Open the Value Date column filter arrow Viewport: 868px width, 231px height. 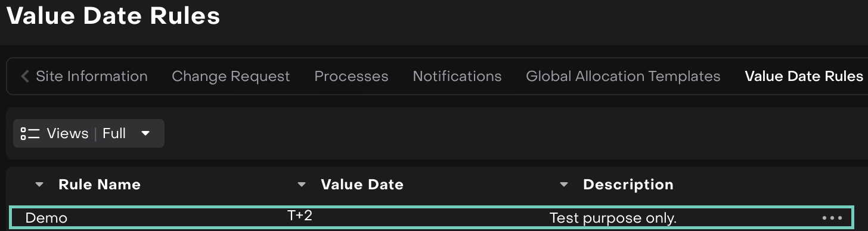(x=302, y=185)
